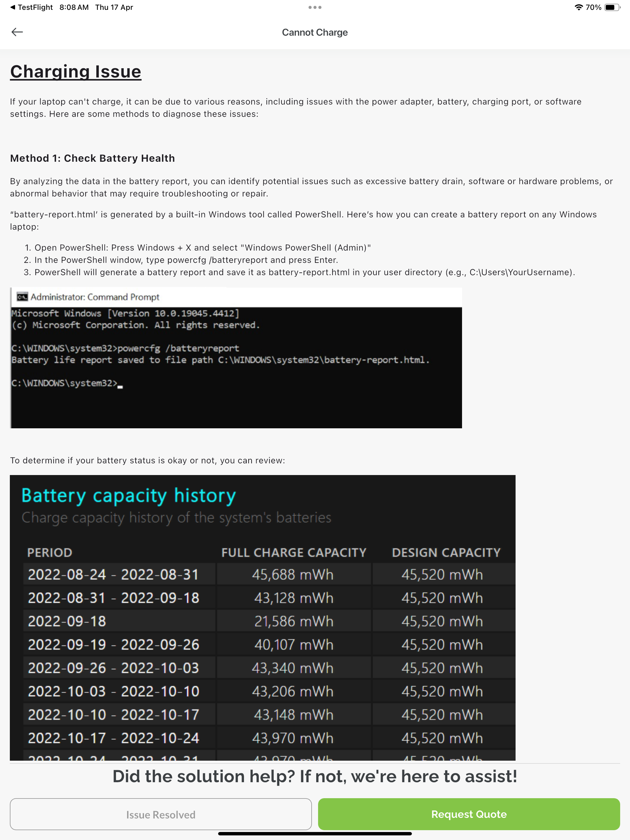The image size is (630, 840).
Task: Open the Battery capacity history image
Action: 263,618
